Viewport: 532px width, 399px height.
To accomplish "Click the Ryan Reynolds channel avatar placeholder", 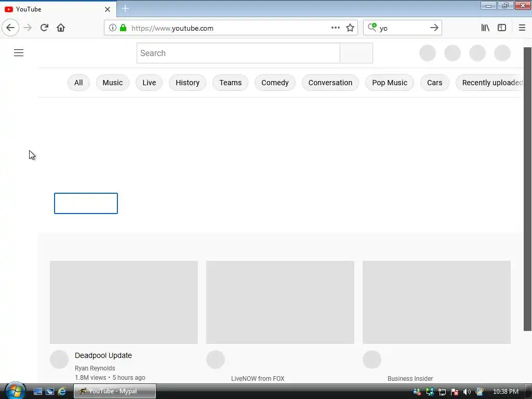I will coord(59,360).
